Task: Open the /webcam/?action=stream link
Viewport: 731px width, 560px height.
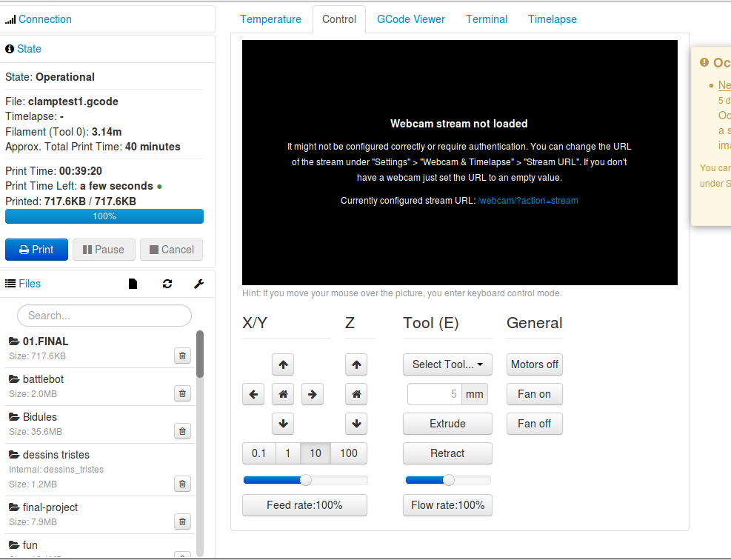Action: coord(528,201)
